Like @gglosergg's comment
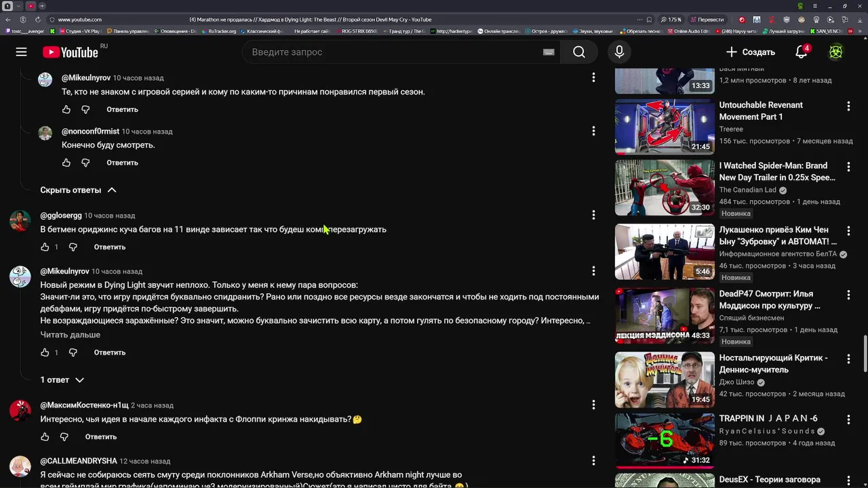This screenshot has width=868, height=488. (45, 247)
